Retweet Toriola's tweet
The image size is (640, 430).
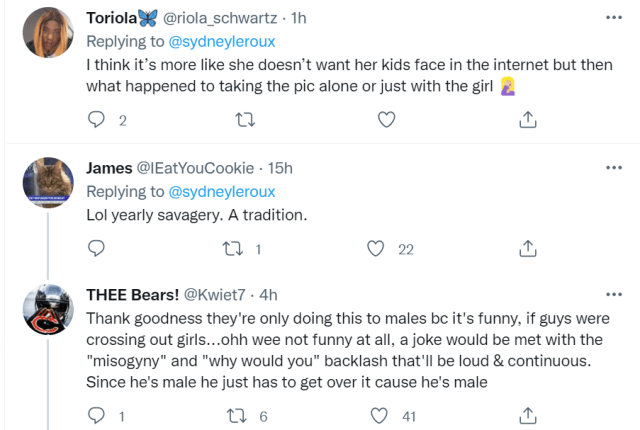click(243, 120)
